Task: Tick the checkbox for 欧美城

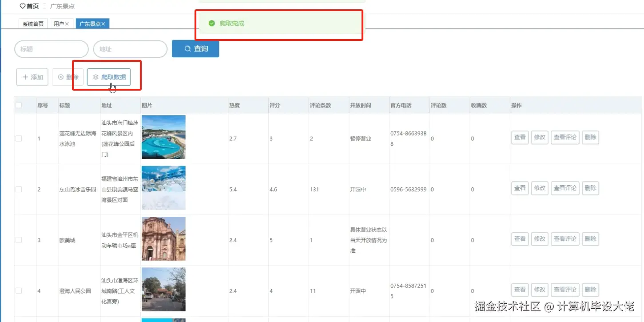Action: pos(19,240)
